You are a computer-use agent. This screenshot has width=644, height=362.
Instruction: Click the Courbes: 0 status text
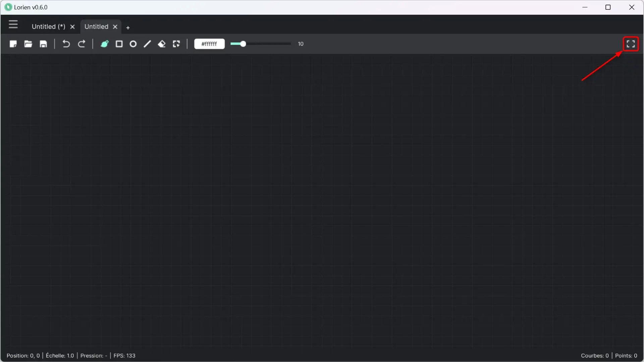tap(595, 356)
